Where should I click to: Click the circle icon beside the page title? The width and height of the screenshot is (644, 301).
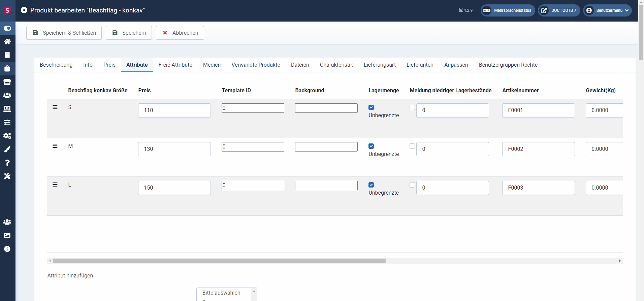coord(24,10)
